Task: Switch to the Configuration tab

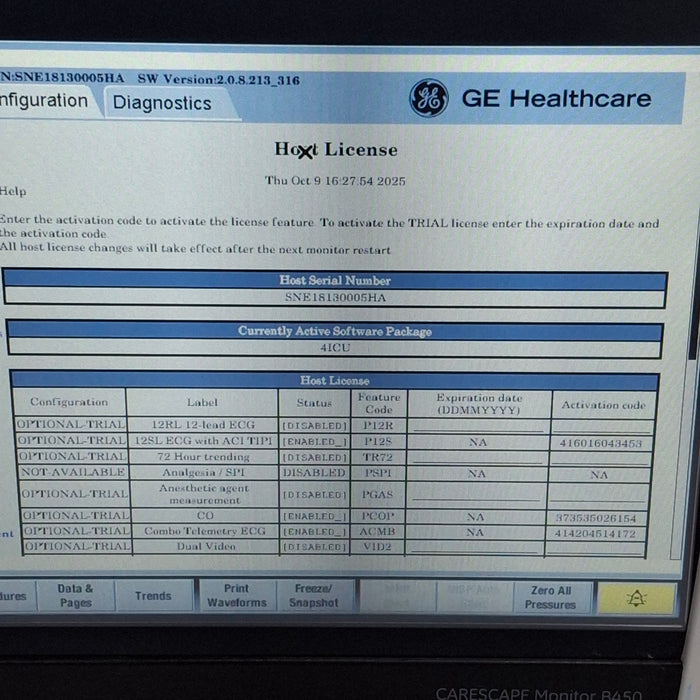Action: coord(47,101)
